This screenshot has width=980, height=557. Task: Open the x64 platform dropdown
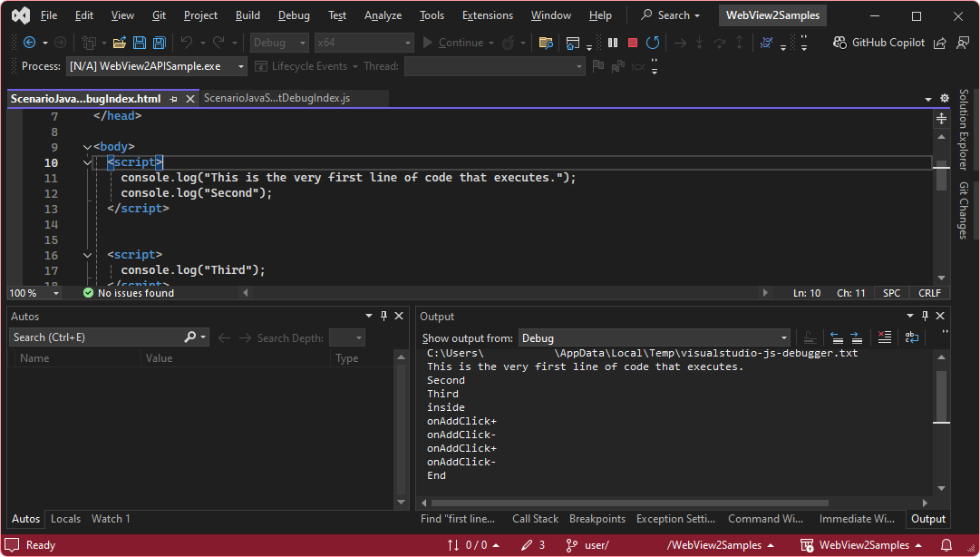coord(408,42)
